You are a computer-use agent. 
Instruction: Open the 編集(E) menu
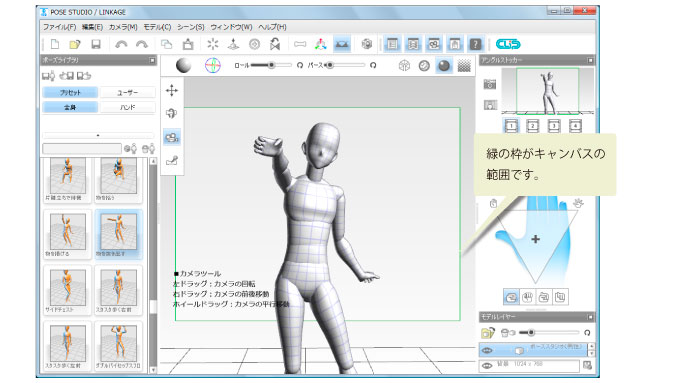click(x=92, y=27)
